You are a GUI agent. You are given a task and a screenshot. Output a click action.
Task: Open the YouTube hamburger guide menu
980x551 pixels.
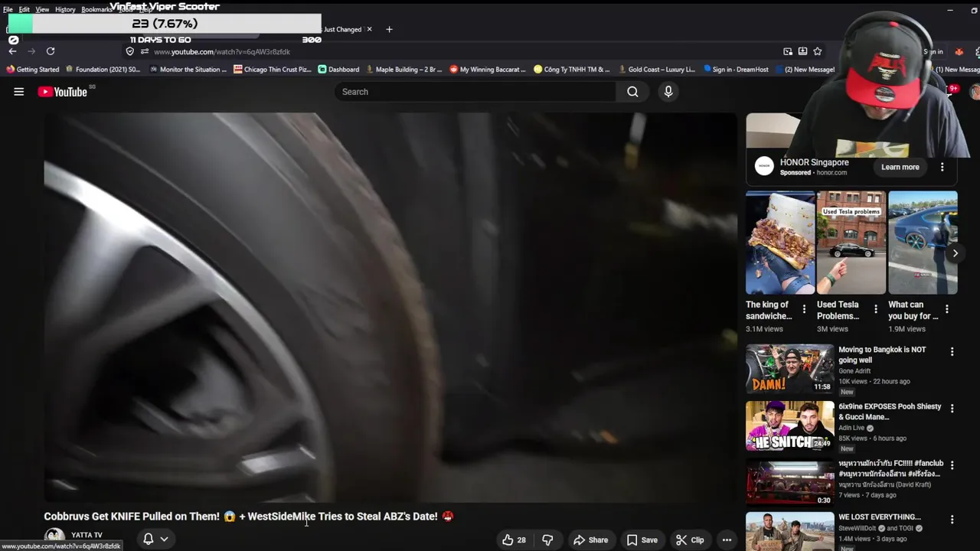pyautogui.click(x=19, y=92)
